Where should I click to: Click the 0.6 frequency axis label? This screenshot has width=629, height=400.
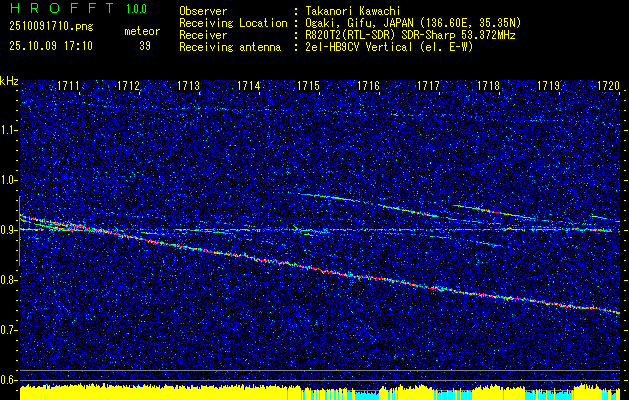(x=8, y=380)
